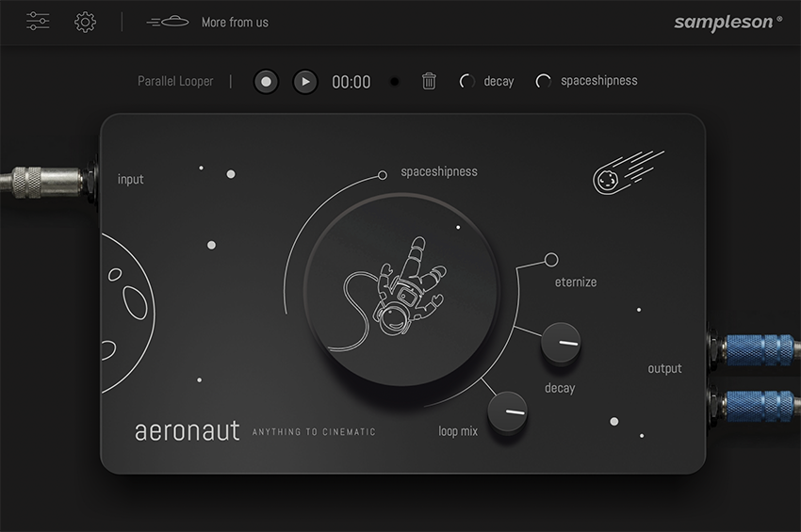Adjust the top bar spaceshipness mini knob
This screenshot has width=801, height=532.
[x=543, y=81]
